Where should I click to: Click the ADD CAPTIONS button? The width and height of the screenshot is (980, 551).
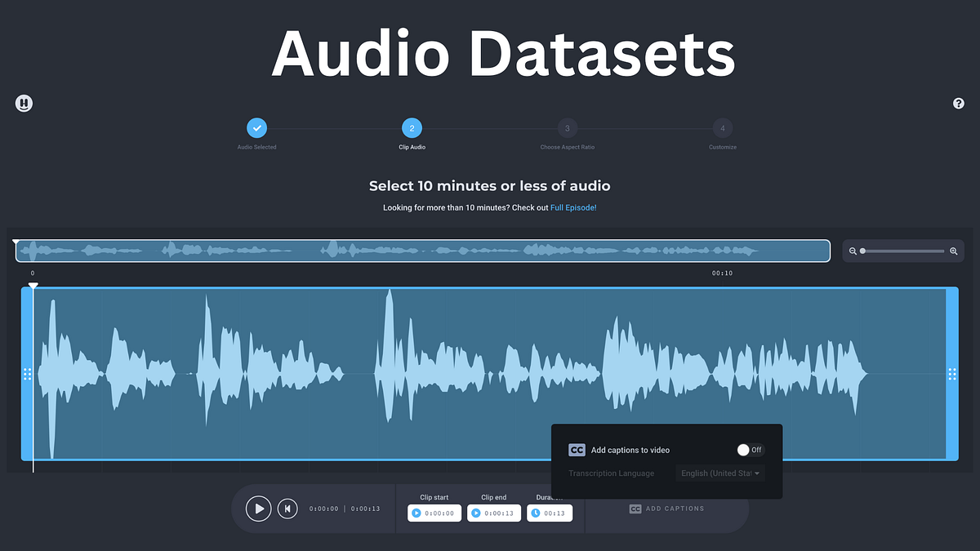click(x=667, y=508)
